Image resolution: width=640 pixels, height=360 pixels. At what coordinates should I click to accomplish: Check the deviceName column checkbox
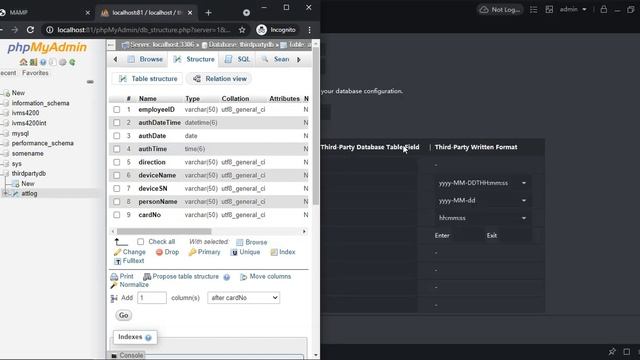click(117, 175)
